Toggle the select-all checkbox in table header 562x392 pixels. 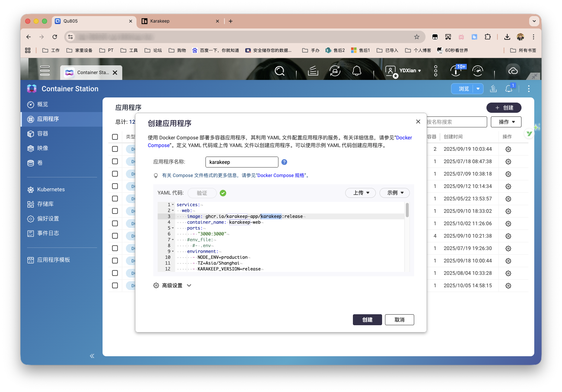(x=115, y=137)
